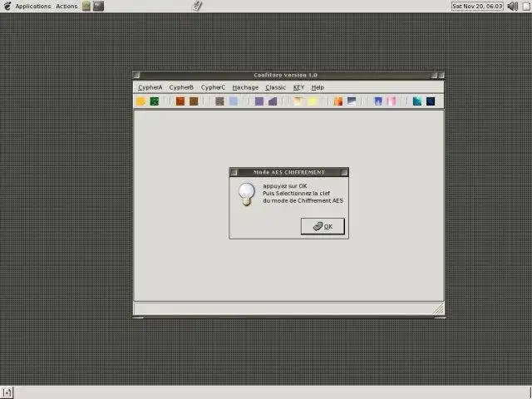The height and width of the screenshot is (399, 532).
Task: Click the gray-brown toolbar icon
Action: point(219,101)
